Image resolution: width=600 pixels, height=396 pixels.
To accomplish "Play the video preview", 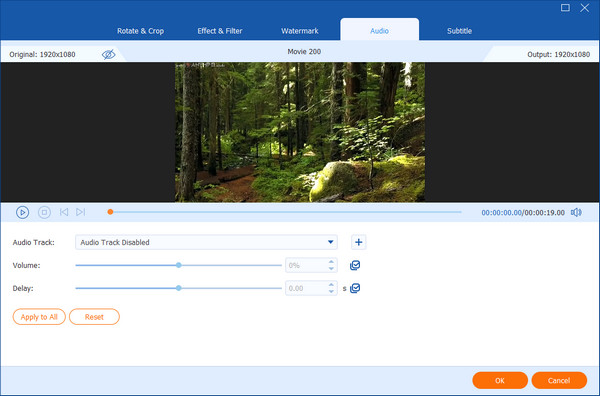I will (22, 212).
